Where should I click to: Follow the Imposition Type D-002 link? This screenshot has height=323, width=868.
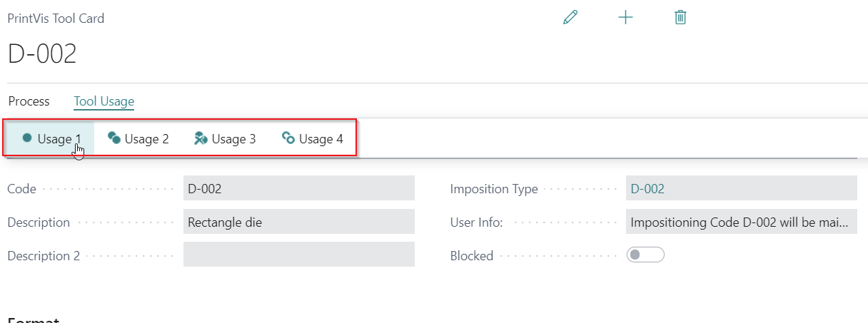(x=647, y=188)
